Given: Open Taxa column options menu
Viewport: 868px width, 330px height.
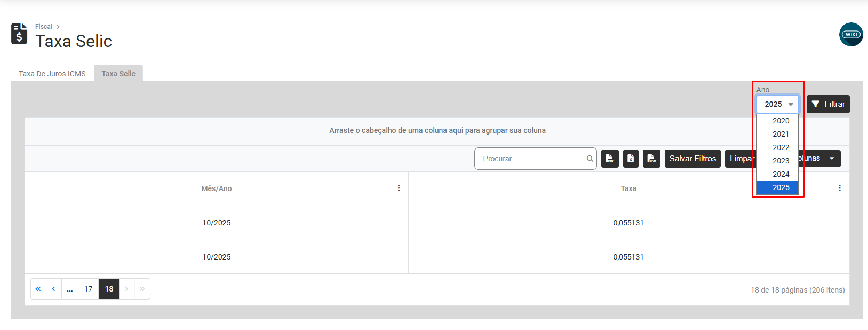Looking at the screenshot, I should (x=839, y=188).
